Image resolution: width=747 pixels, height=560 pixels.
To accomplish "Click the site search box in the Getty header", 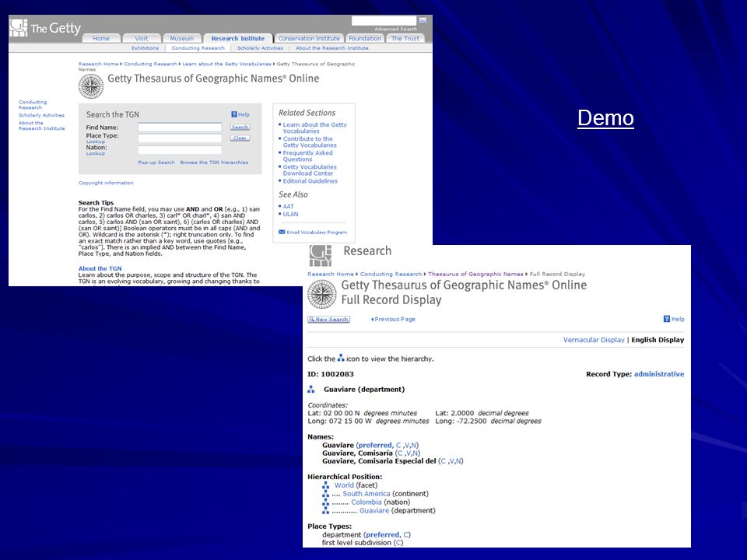I will coord(384,20).
